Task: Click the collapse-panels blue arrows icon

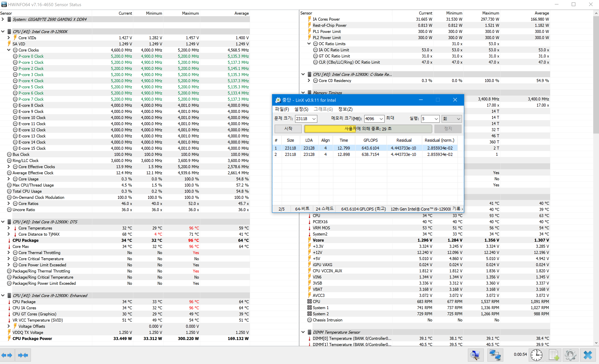Action: tap(23, 355)
